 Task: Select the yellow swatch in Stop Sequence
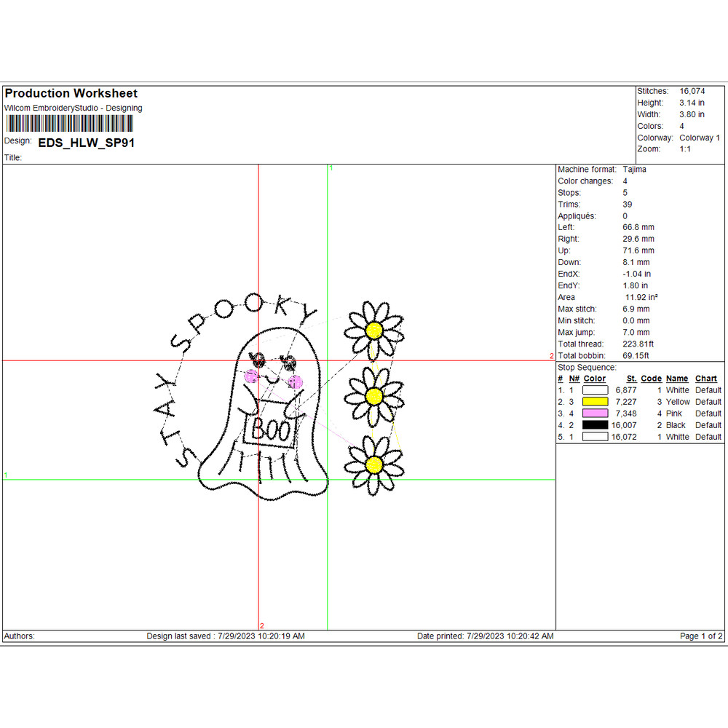tap(595, 402)
